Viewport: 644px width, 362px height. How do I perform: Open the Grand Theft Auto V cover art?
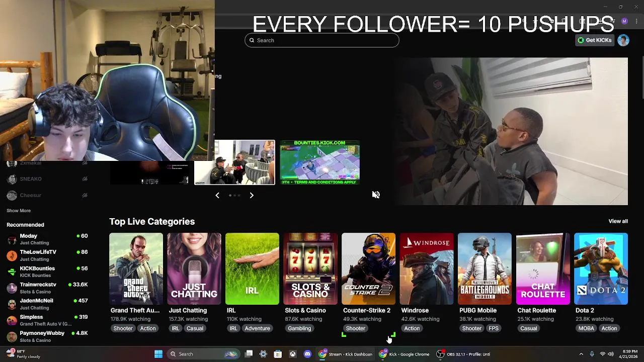[136, 268]
